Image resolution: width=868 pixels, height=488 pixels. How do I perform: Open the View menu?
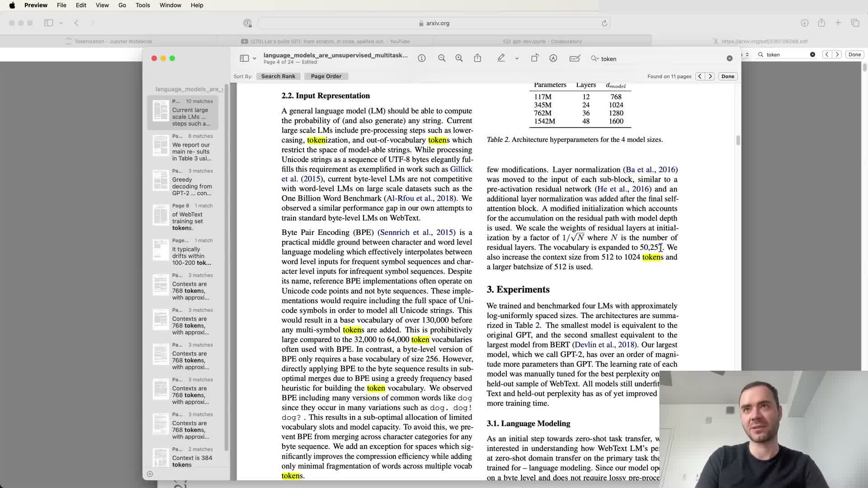102,5
